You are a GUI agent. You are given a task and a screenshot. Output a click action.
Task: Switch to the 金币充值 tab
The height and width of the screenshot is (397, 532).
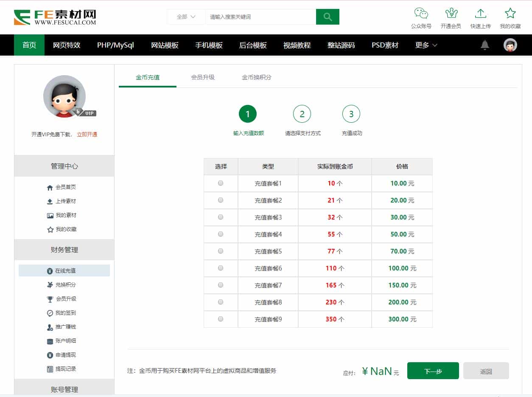coord(148,77)
